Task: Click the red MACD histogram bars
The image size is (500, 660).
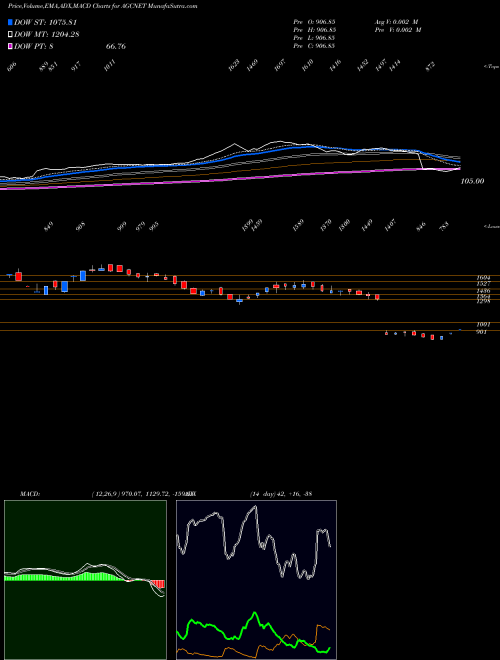Action: (159, 584)
